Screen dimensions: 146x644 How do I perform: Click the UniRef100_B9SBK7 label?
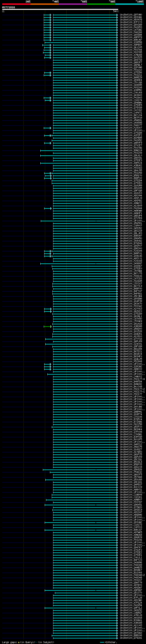click(131, 570)
